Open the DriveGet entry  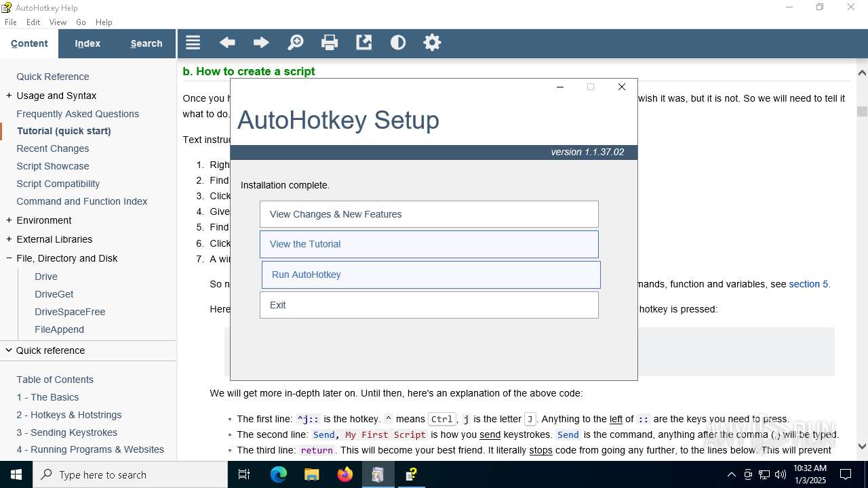[x=54, y=294]
